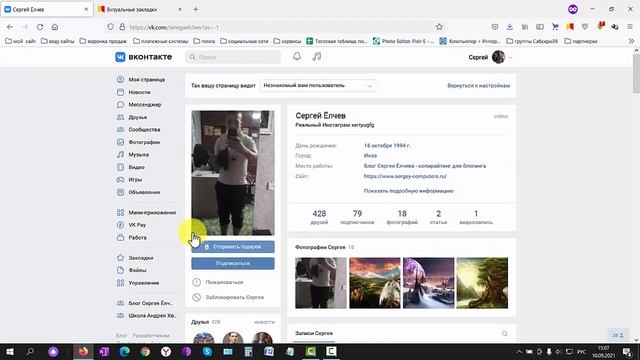Viewport: 640px width, 360px height.
Task: Open the white horse landscape photo thumbnail
Action: (x=375, y=283)
